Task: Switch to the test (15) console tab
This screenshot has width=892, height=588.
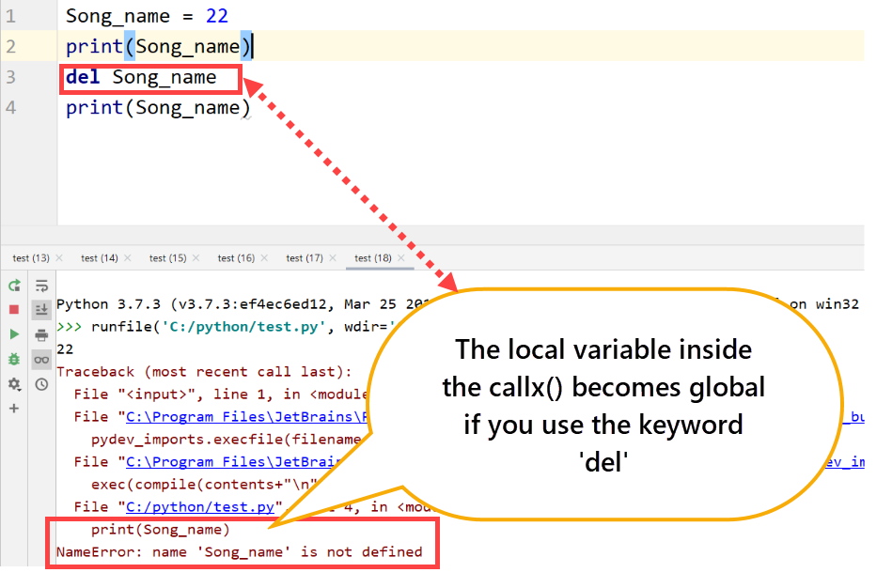Action: (167, 258)
